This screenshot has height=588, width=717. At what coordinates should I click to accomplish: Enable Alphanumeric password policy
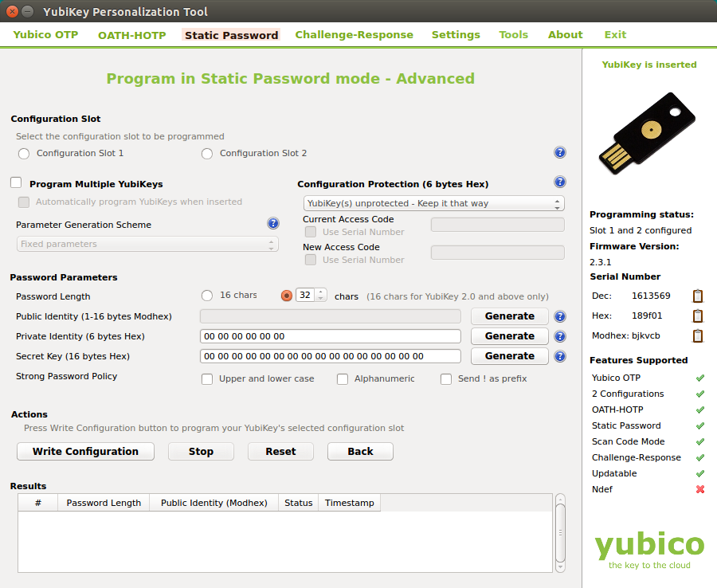pos(343,379)
